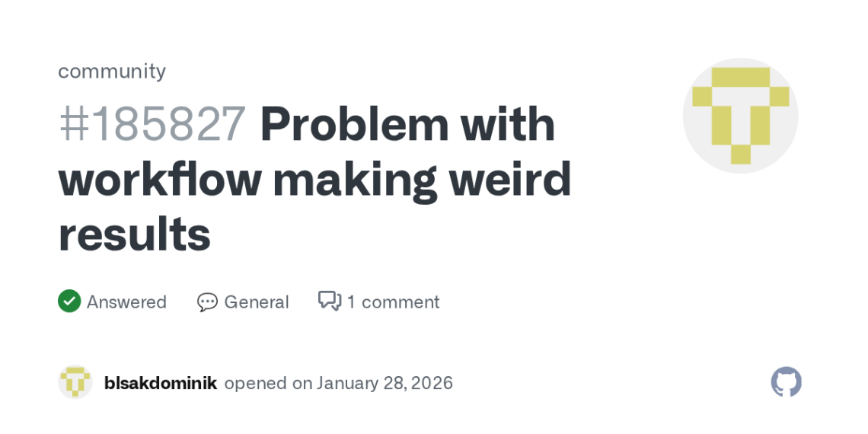Select the small author avatar beside blsakdominik
Viewport: 868px width, 434px height.
click(x=75, y=382)
